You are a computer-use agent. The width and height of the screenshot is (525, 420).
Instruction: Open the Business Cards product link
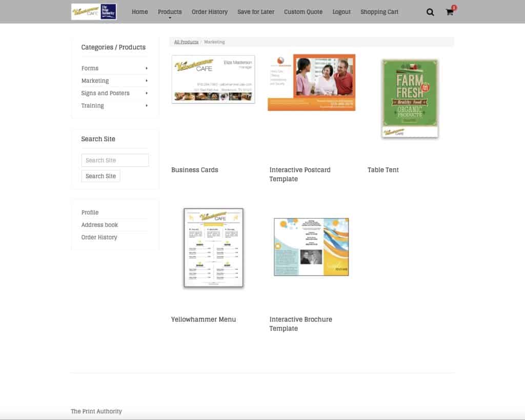click(194, 170)
